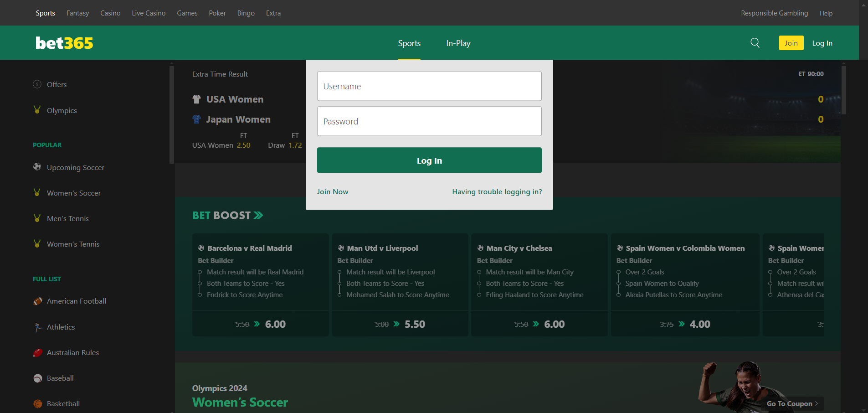
Task: Open search using the magnifying glass icon
Action: [x=755, y=42]
